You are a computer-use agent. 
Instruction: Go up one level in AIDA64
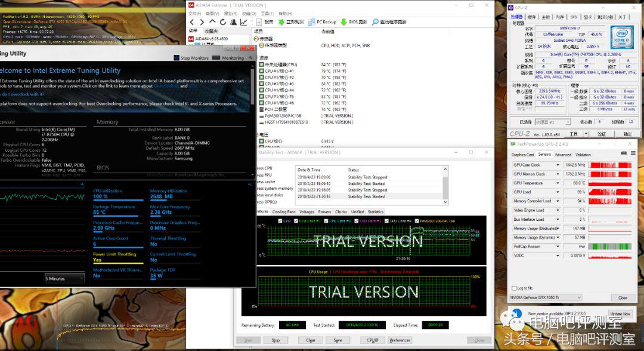[212, 21]
